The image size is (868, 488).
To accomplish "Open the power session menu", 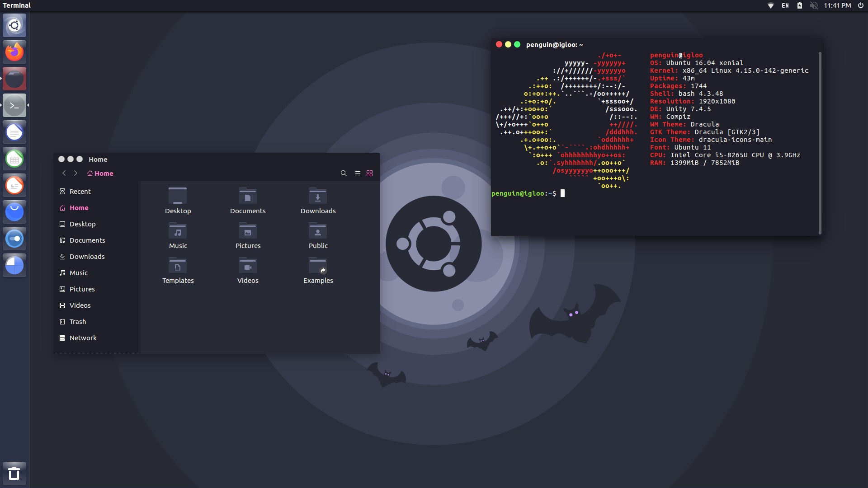I will tap(861, 5).
